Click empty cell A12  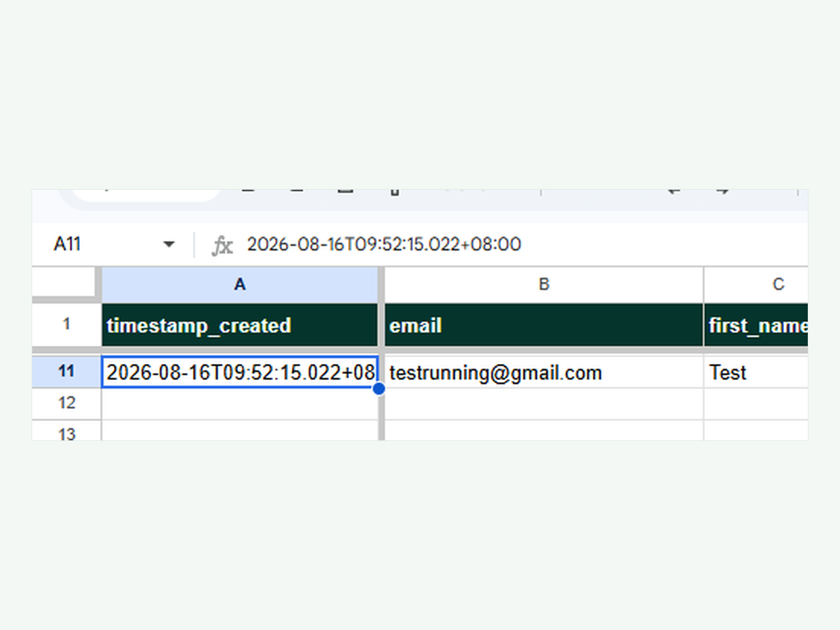[240, 404]
